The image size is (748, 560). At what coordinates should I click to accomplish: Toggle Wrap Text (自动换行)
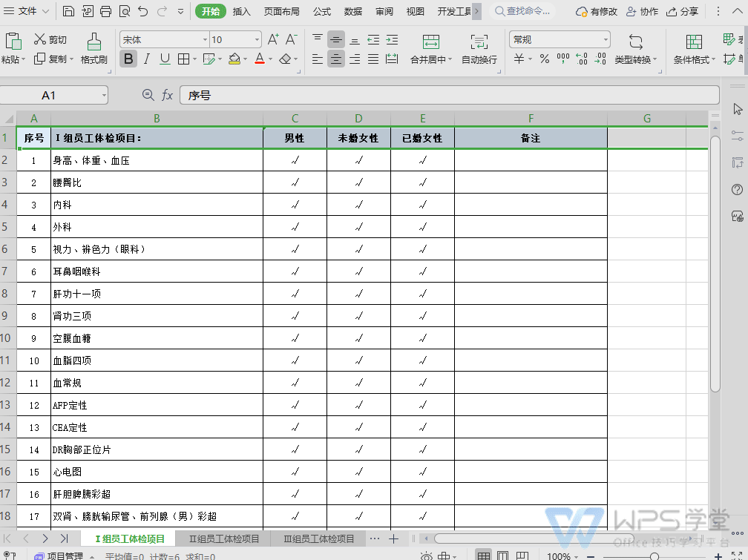point(479,49)
